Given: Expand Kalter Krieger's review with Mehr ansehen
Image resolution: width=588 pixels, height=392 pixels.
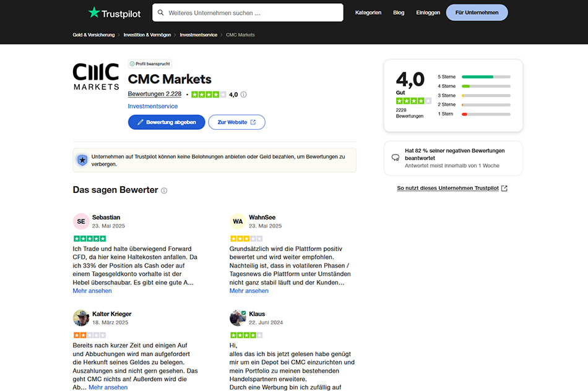Looking at the screenshot, I should pos(108,388).
